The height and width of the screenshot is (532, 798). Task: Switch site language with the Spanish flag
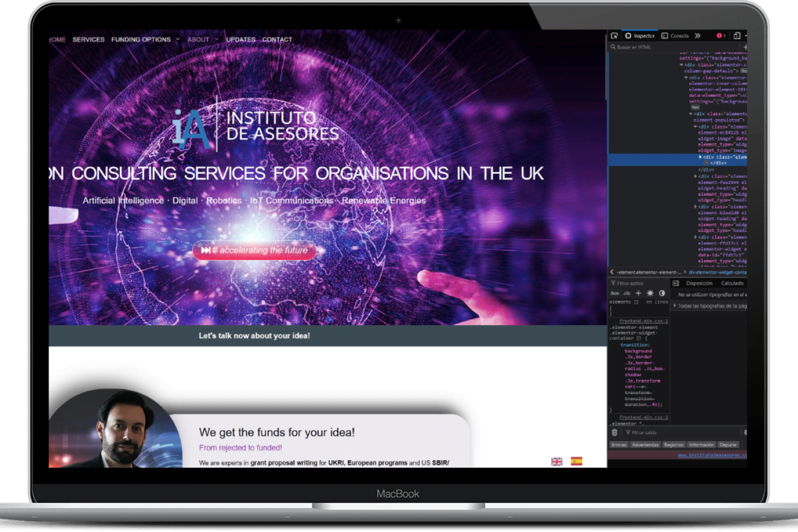coord(576,461)
